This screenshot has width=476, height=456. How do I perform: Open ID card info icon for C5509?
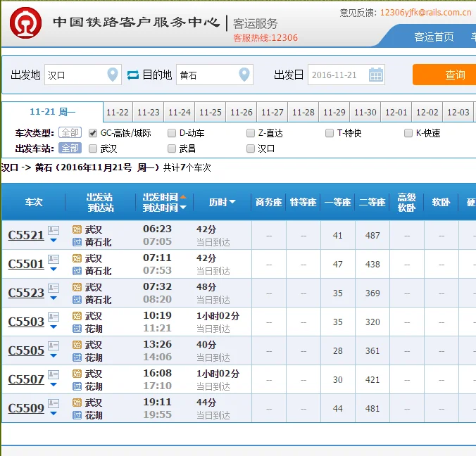[x=54, y=403]
